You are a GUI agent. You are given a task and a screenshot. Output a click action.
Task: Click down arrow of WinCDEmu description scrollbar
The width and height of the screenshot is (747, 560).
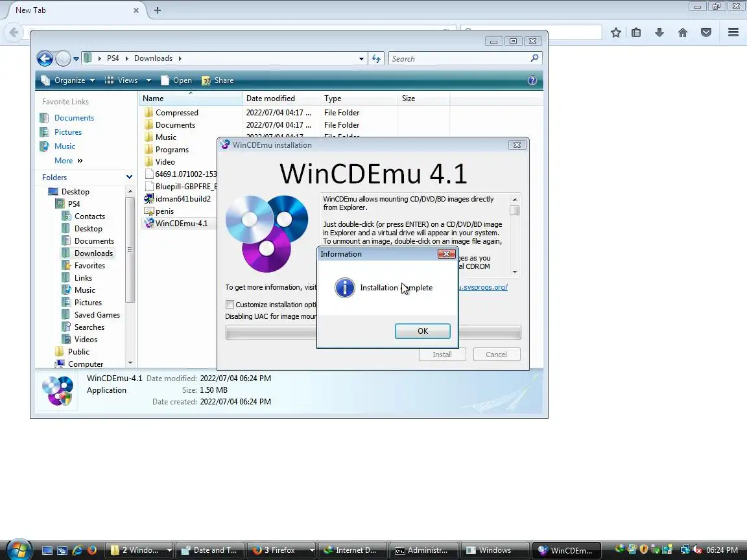pyautogui.click(x=514, y=272)
